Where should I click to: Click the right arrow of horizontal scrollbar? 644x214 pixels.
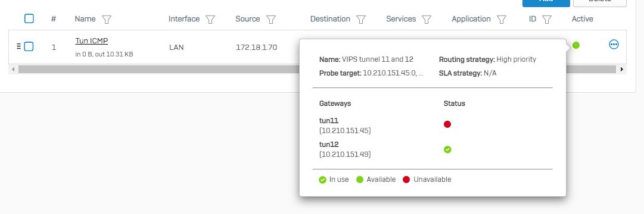point(622,70)
